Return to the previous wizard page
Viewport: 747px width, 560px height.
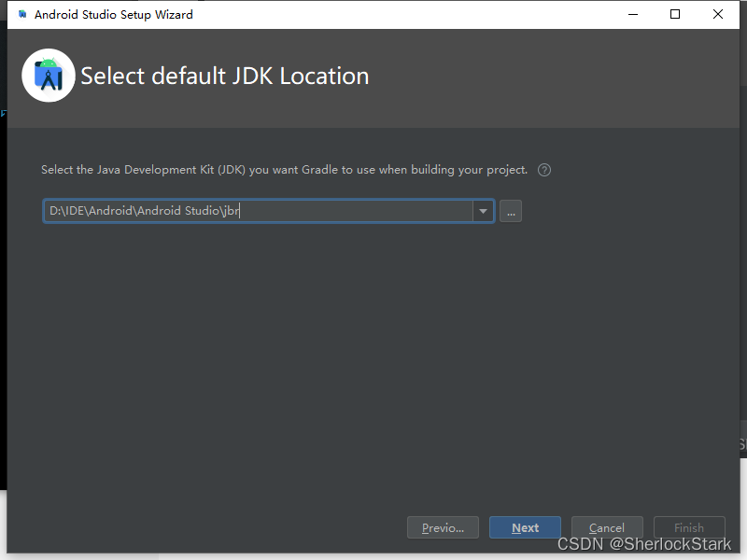click(x=443, y=527)
